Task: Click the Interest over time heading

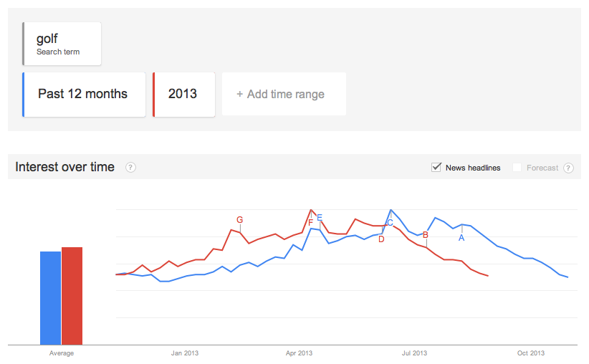Action: pos(65,167)
